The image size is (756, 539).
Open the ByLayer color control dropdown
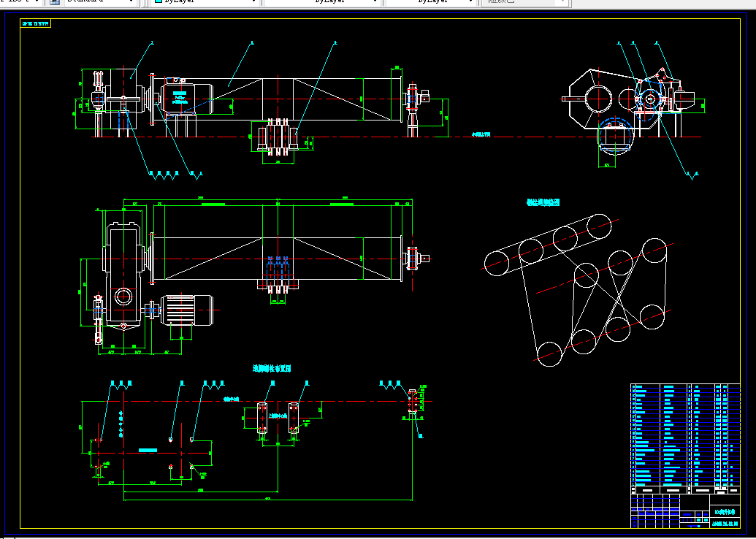pyautogui.click(x=206, y=2)
